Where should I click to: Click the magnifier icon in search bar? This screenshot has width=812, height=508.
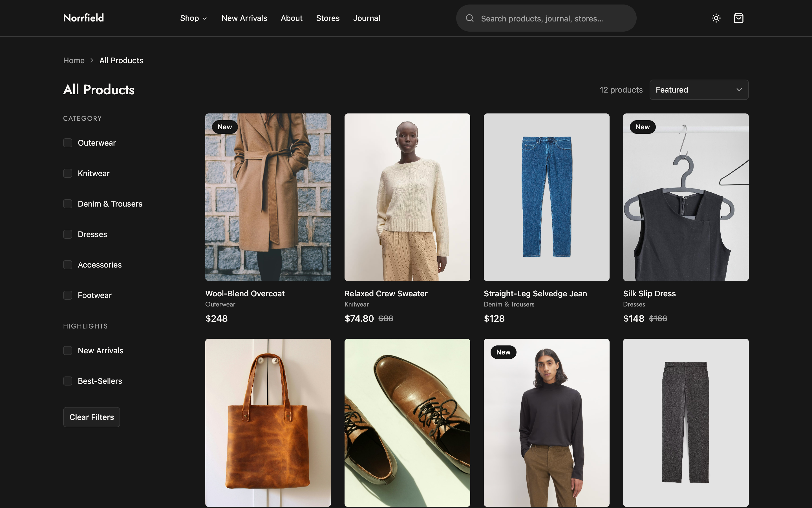click(x=470, y=18)
